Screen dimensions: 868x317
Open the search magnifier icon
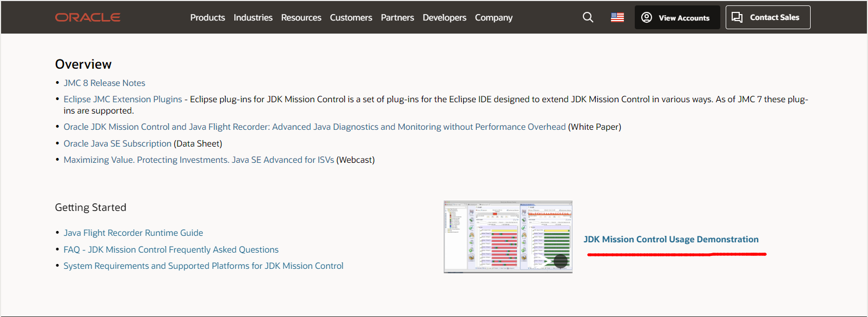pos(588,17)
